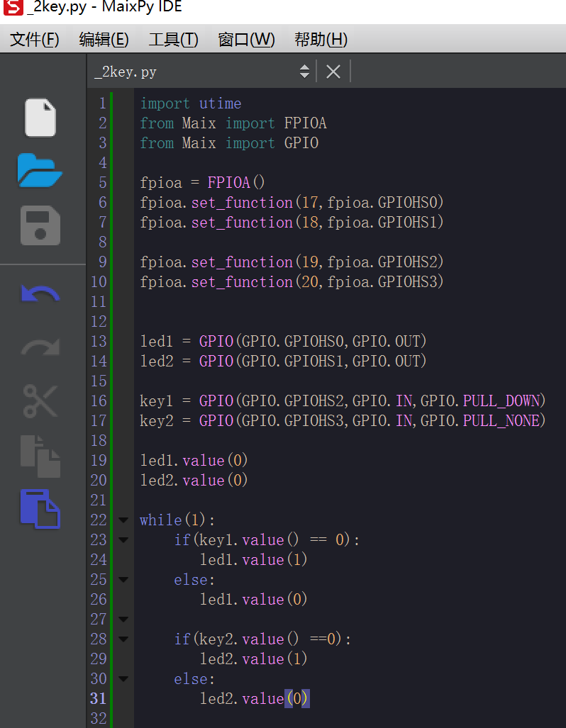
Task: Cut selected code with the scissors icon
Action: (40, 401)
